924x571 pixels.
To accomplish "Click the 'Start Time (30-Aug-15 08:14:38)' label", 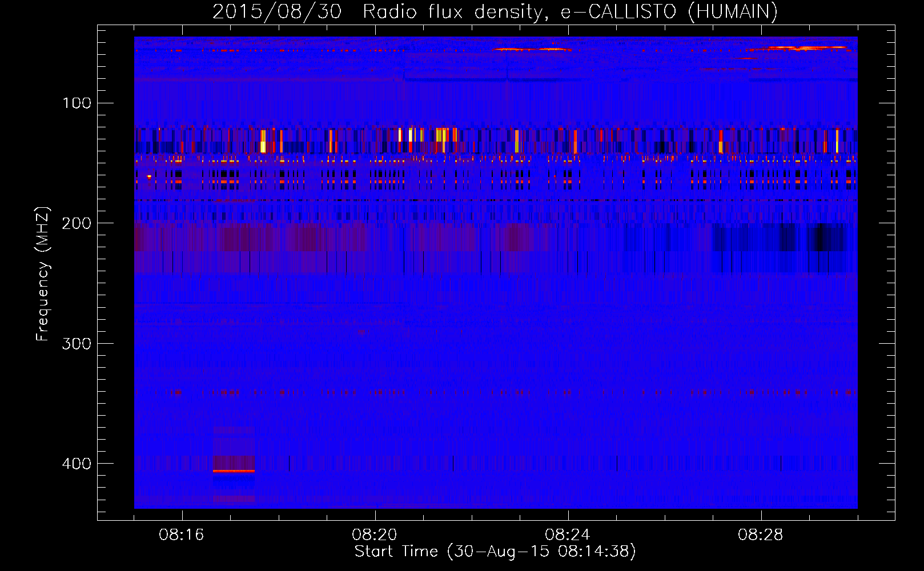I will click(495, 552).
